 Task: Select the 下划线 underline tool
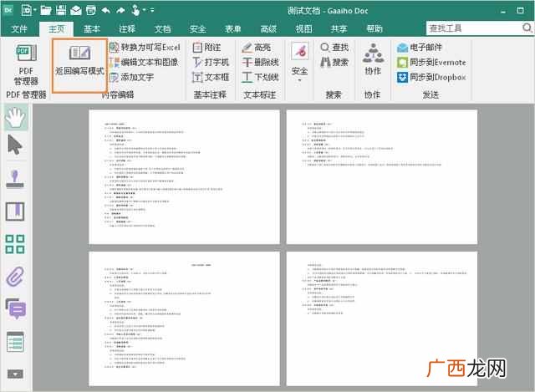(260, 78)
